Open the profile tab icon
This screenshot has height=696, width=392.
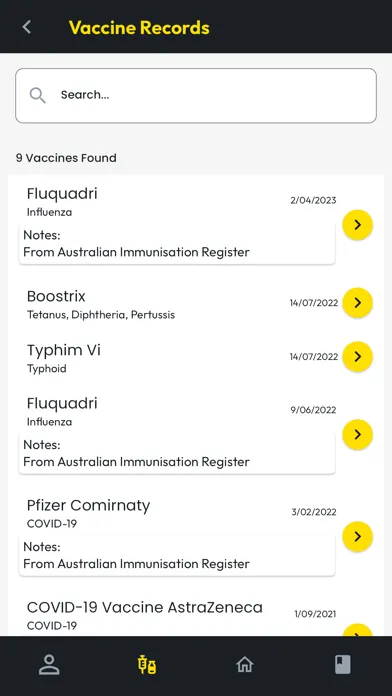pyautogui.click(x=49, y=664)
